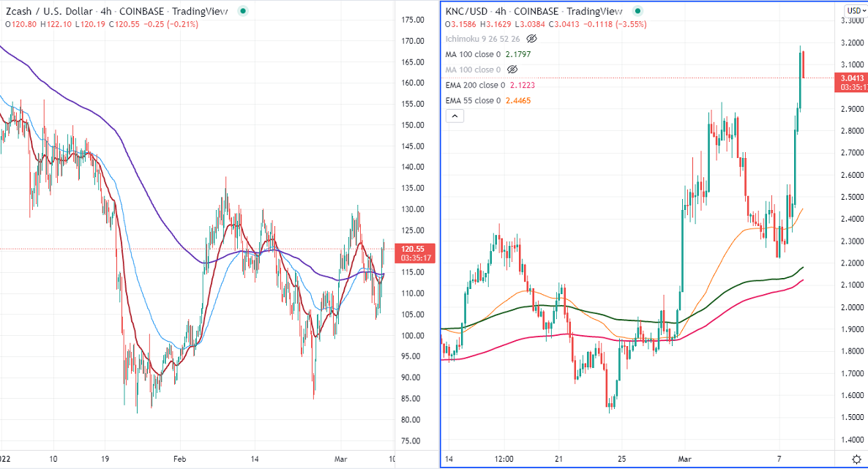Click the EMA 200 close indicator label
This screenshot has width=868, height=469.
(474, 85)
